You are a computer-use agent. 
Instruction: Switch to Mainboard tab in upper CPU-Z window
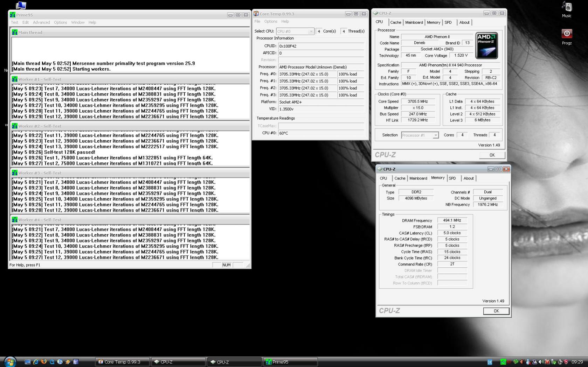pos(414,22)
